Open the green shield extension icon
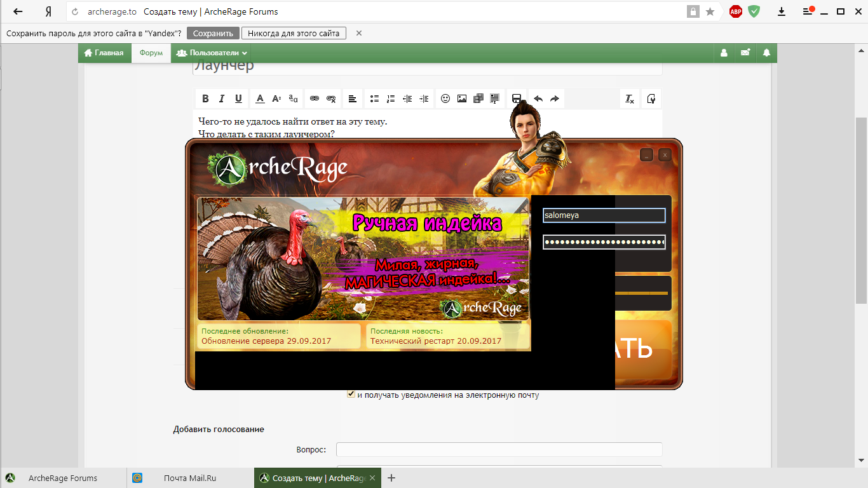The image size is (868, 488). [x=754, y=11]
